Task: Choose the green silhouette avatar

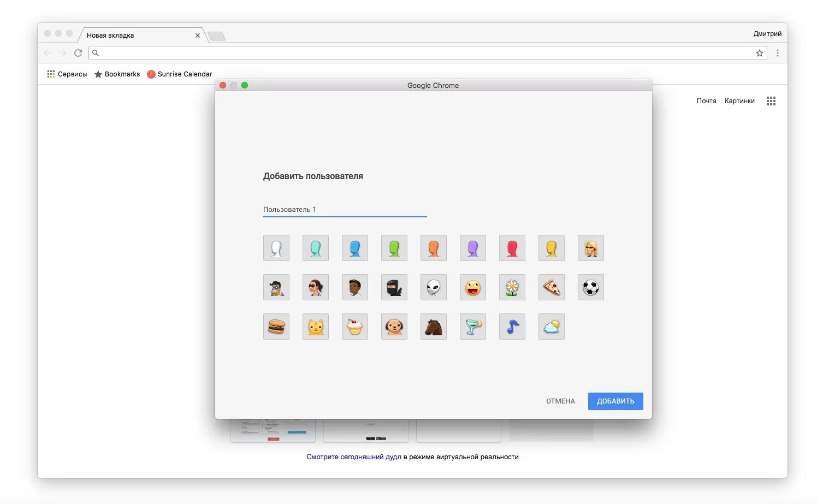Action: tap(394, 248)
